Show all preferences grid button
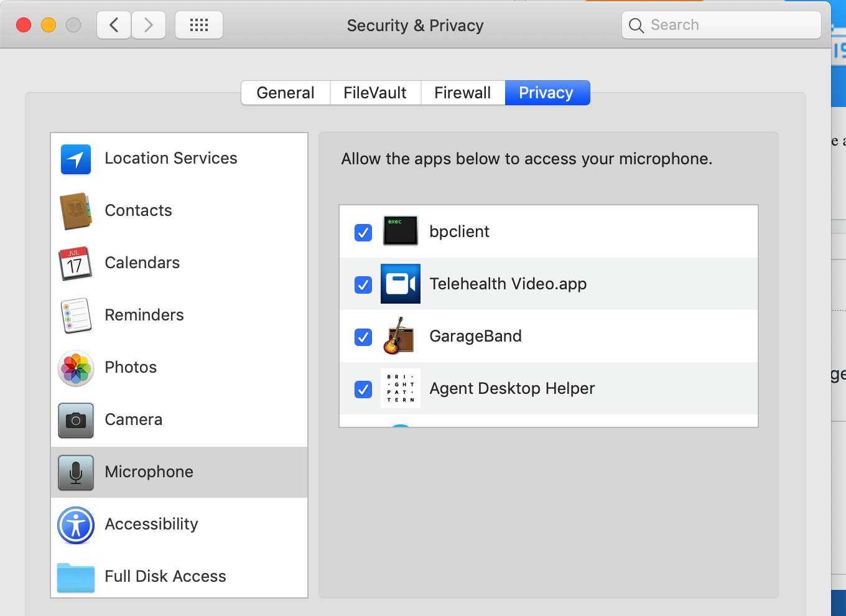The height and width of the screenshot is (616, 846). pyautogui.click(x=199, y=25)
